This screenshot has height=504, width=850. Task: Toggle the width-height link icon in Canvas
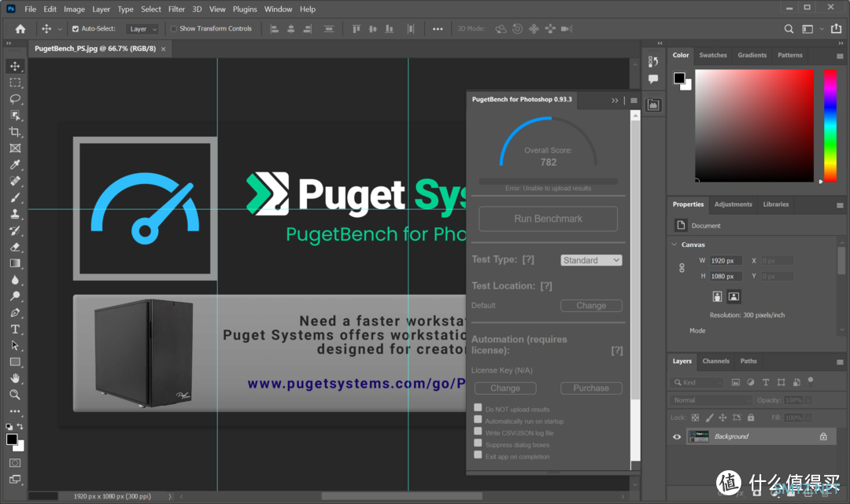pyautogui.click(x=682, y=268)
